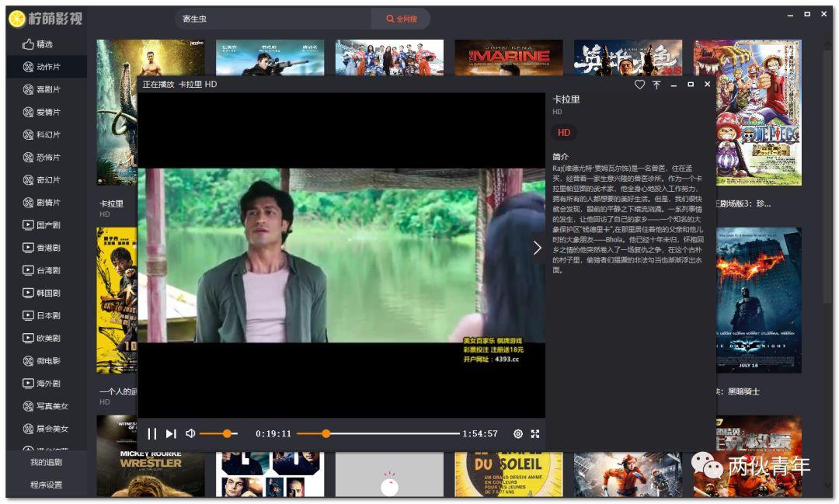Open the 微电影 category
839x504 pixels.
pyautogui.click(x=46, y=360)
